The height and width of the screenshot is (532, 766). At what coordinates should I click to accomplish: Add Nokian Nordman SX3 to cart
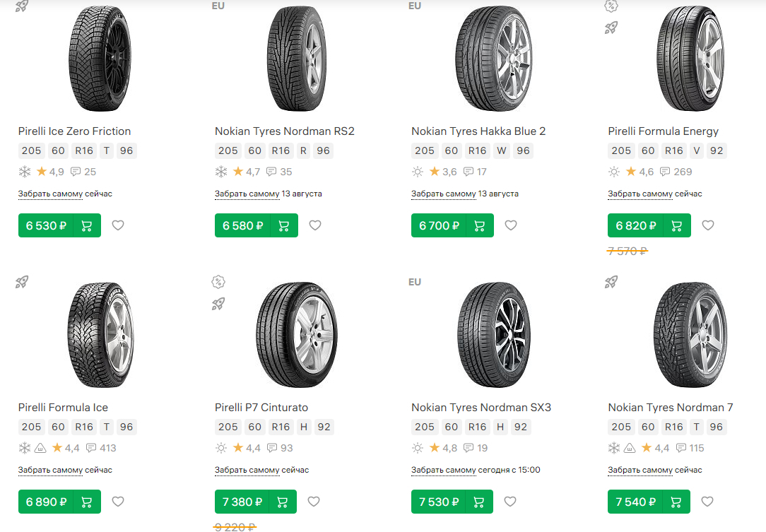point(480,502)
